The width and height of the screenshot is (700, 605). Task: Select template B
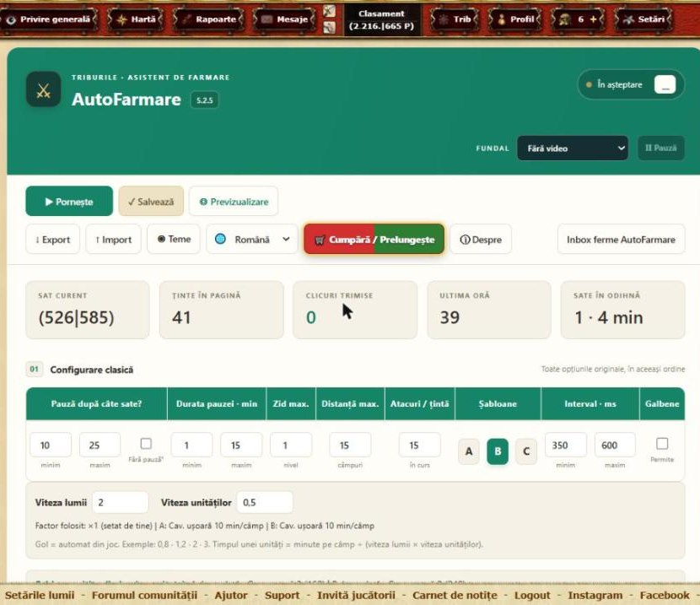click(498, 451)
